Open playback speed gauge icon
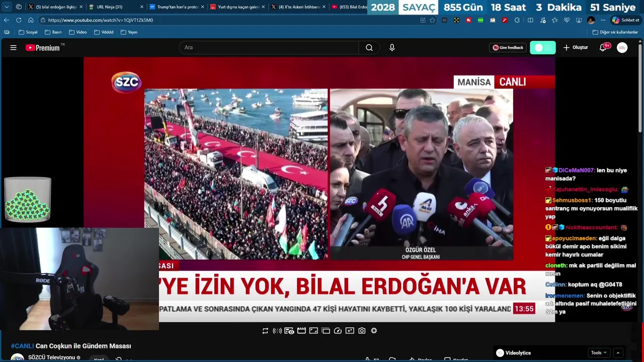644x362 pixels. [x=338, y=331]
